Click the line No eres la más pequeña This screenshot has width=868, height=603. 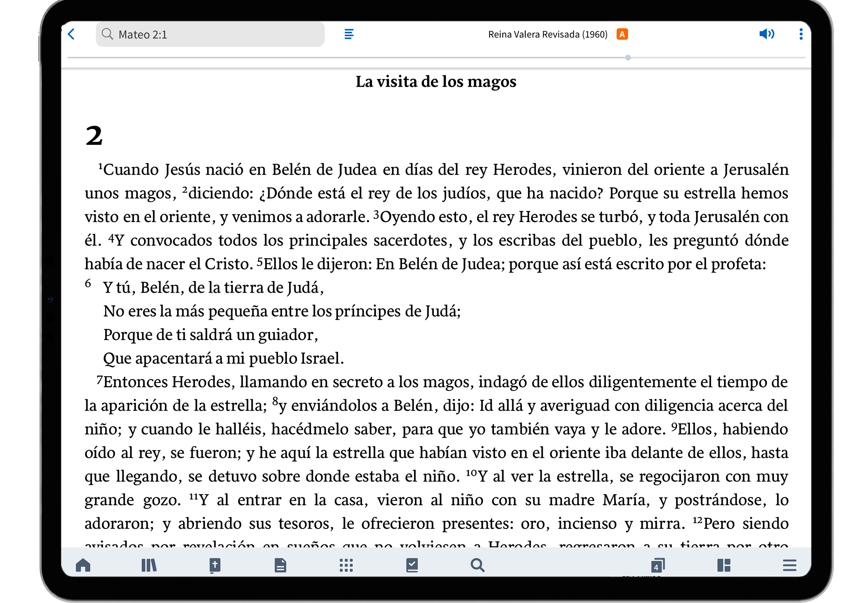click(282, 311)
